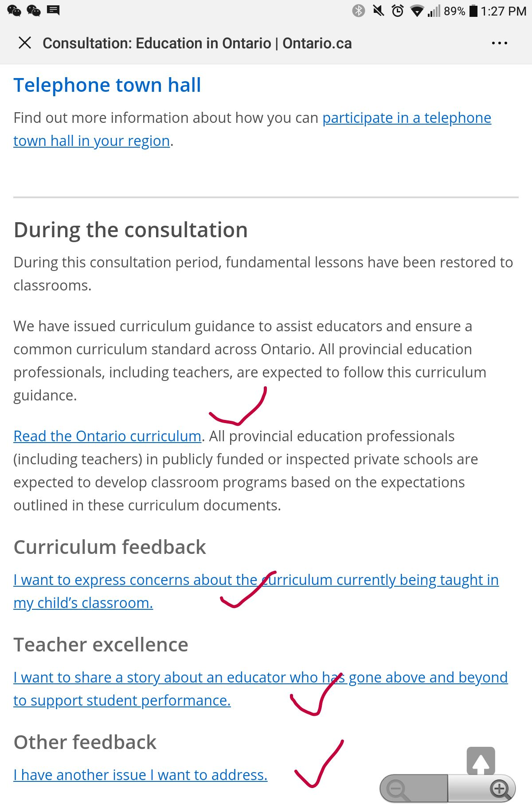
Task: Open Read the Ontario curriculum link
Action: click(107, 436)
